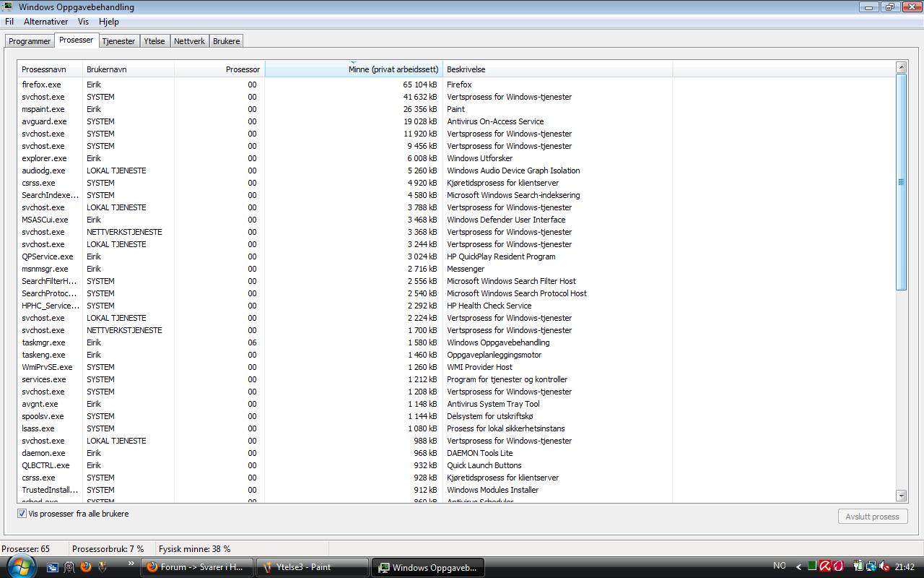Open the Fil menu
This screenshot has width=924, height=578.
point(9,22)
